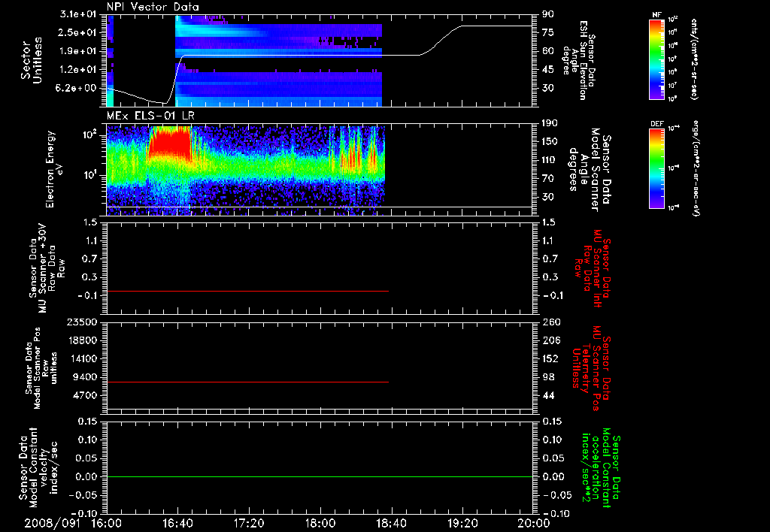The width and height of the screenshot is (770, 532).
Task: Click the 70 scanner angle tick label
Action: (548, 179)
